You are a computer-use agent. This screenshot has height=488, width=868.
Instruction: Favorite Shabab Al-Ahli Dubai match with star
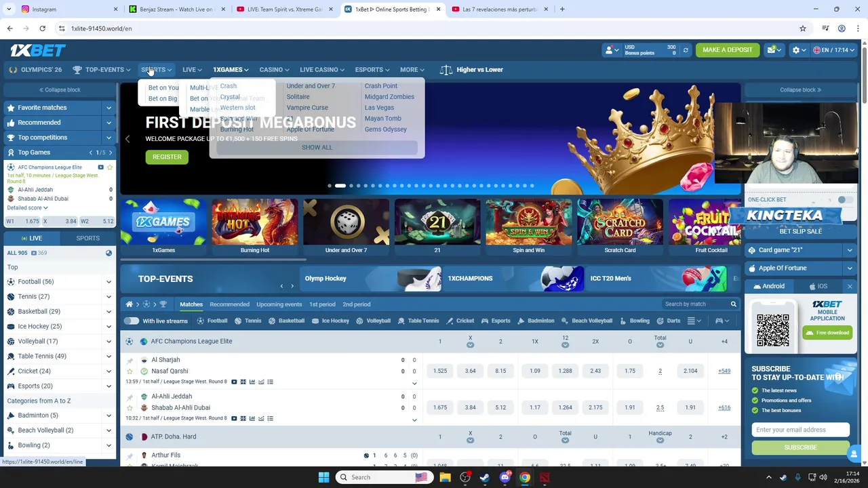[x=130, y=408]
